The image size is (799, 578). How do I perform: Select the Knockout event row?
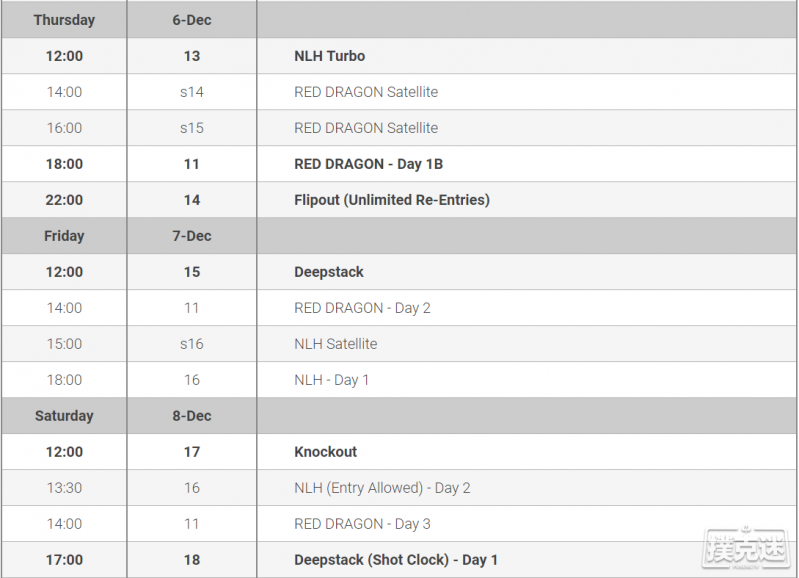click(400, 452)
